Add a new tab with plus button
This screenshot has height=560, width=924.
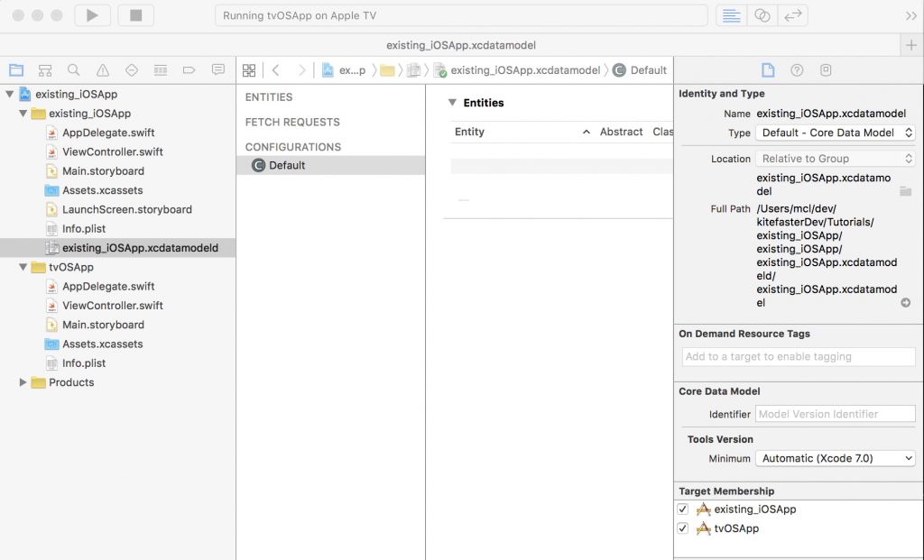pos(911,45)
